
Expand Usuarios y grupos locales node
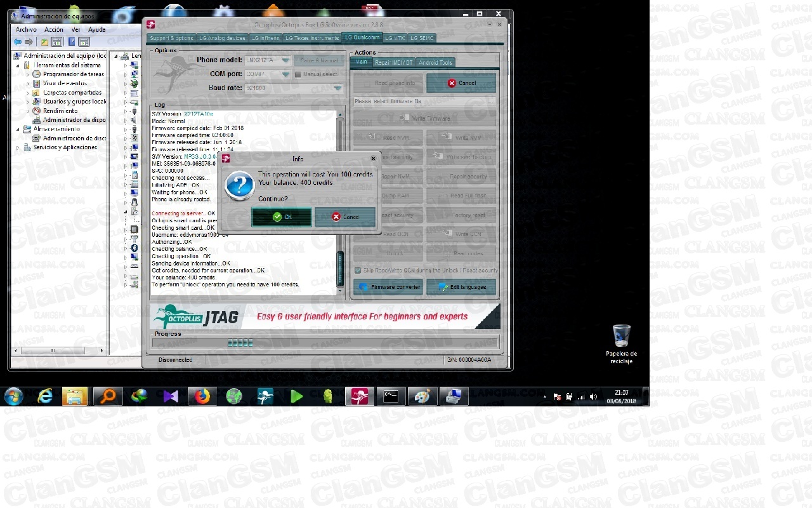[x=28, y=102]
